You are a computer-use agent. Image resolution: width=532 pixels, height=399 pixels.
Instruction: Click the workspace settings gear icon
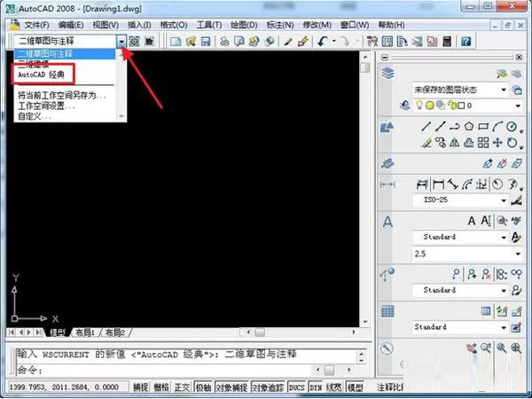point(135,42)
